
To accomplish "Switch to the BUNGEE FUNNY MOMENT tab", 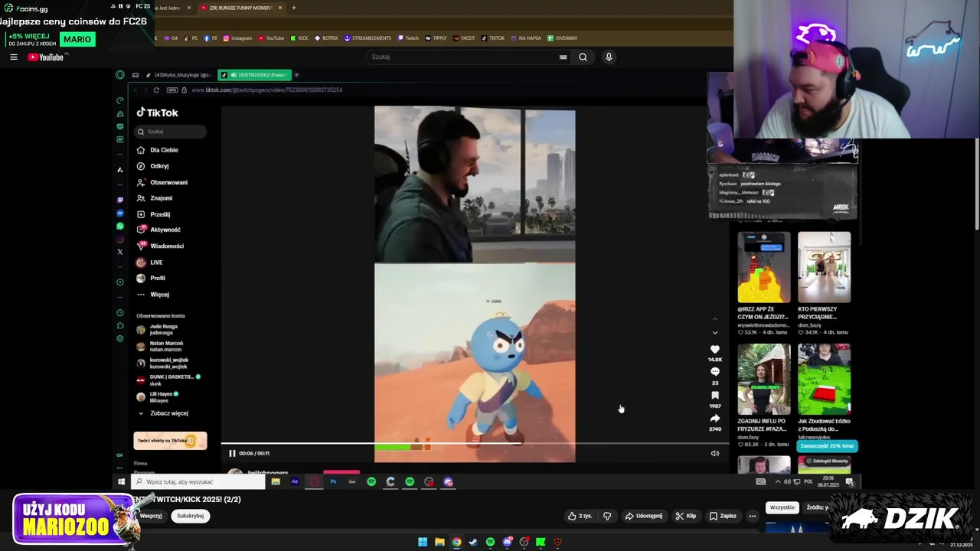I will (x=241, y=8).
